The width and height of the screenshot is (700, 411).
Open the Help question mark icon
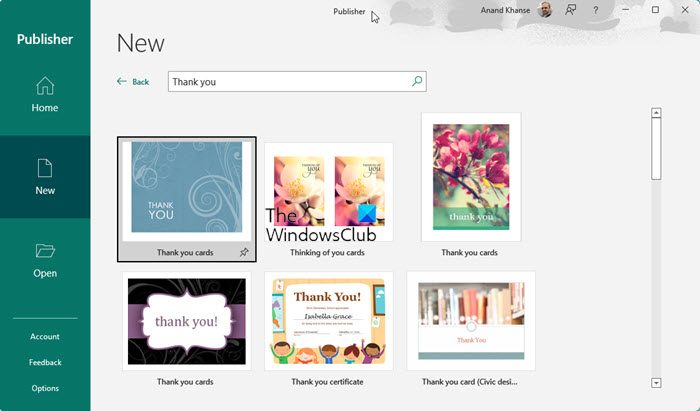click(x=596, y=10)
